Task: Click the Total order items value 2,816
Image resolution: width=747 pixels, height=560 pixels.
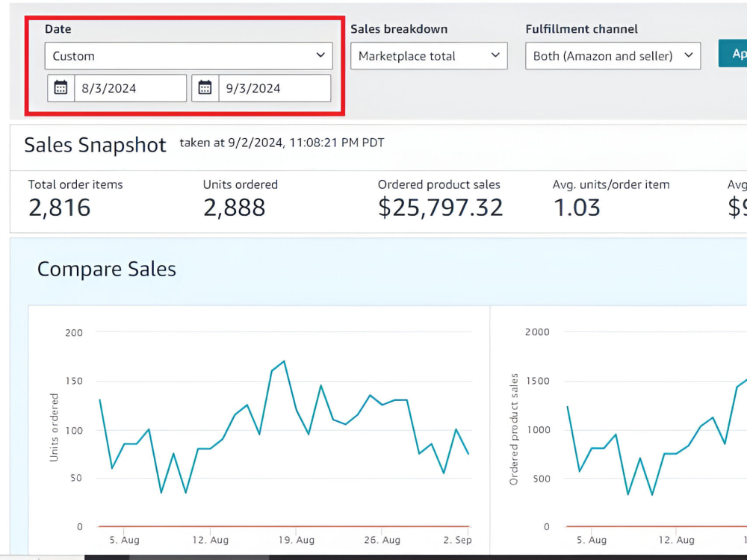Action: (60, 208)
